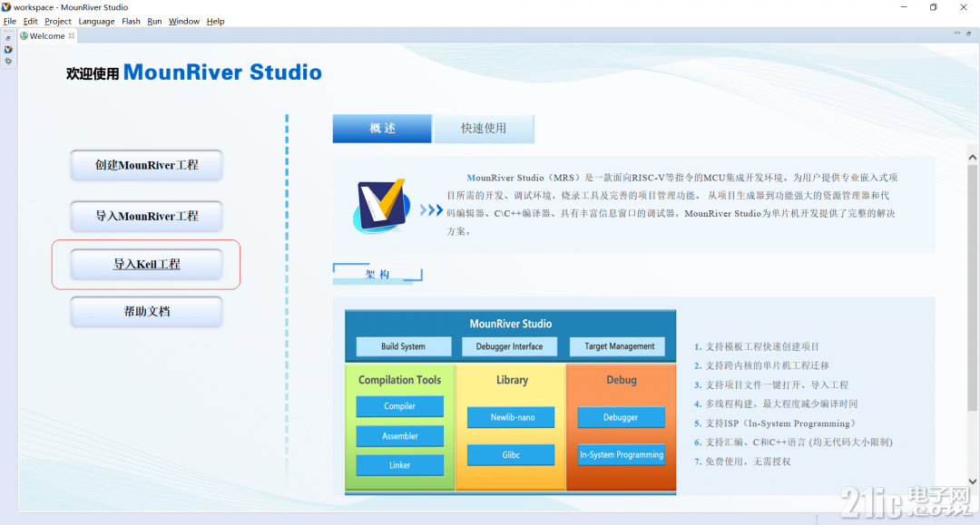Maximize the Welcome view panel
Screen dimensions: 980x525
(969, 33)
